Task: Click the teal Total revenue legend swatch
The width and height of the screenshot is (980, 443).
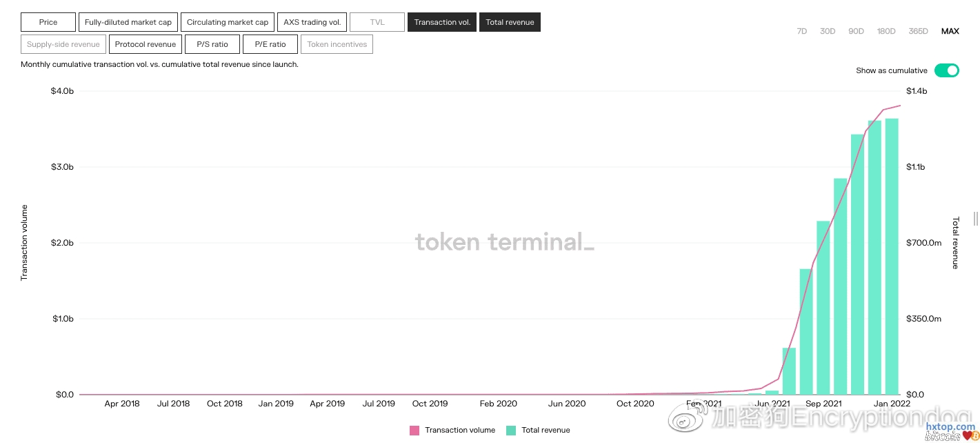Action: pos(511,430)
